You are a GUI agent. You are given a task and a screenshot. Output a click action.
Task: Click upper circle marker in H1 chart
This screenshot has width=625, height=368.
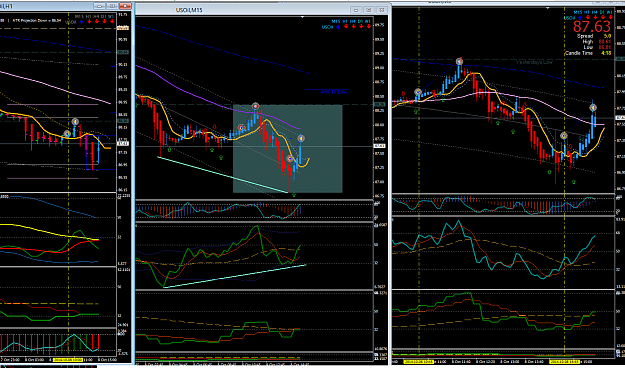tap(75, 121)
